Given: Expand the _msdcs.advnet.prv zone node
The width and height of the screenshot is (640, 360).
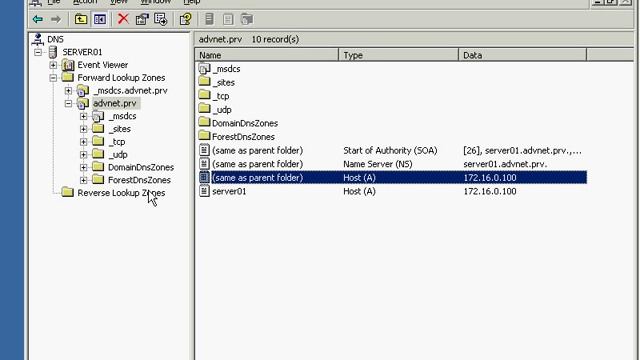Looking at the screenshot, I should (68, 91).
